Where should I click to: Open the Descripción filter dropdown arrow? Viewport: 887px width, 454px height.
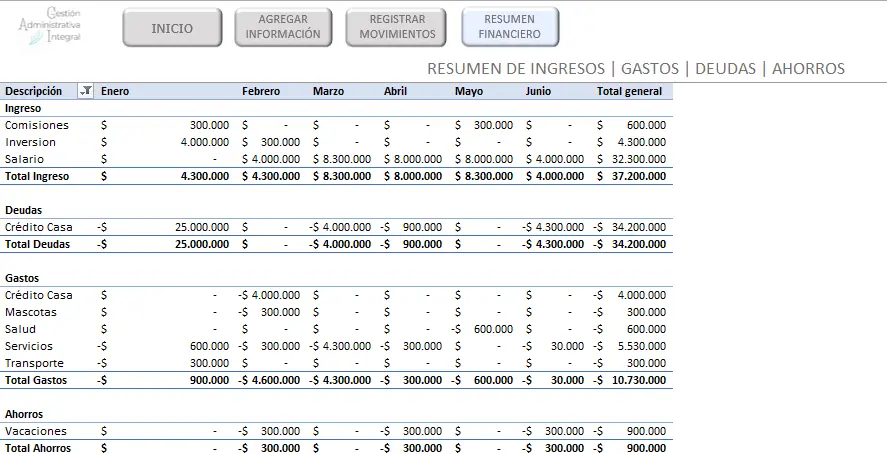point(86,91)
